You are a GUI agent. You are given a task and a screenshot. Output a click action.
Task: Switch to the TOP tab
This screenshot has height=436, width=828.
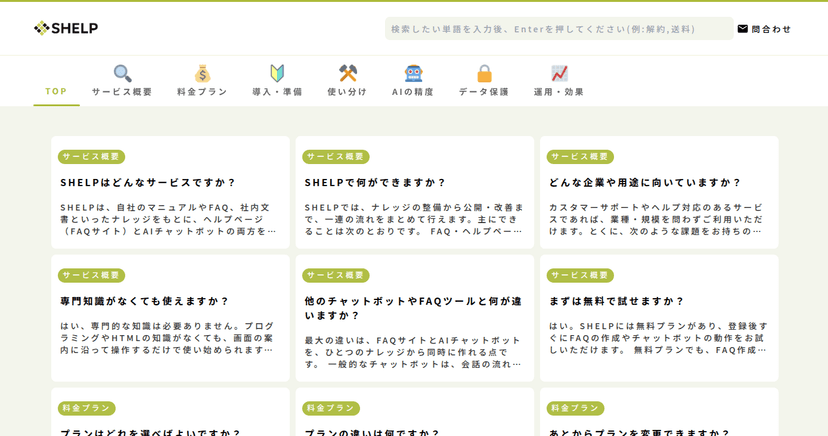(56, 91)
